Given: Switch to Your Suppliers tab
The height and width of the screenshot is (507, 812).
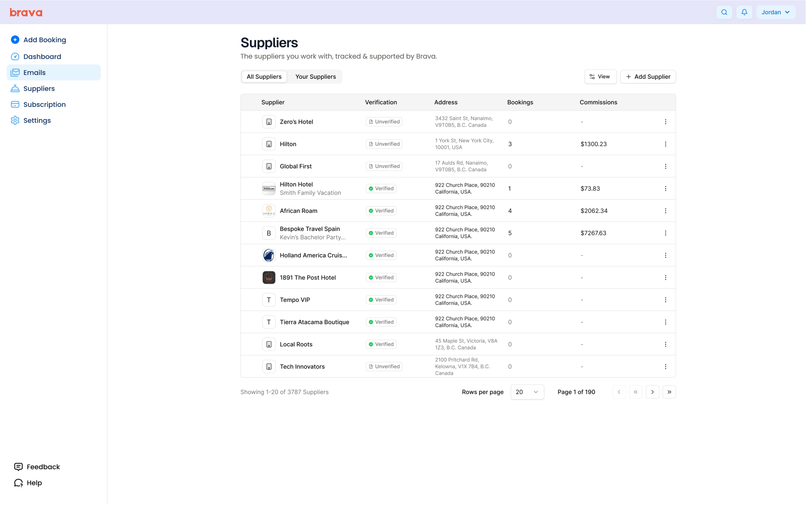Looking at the screenshot, I should tap(315, 76).
